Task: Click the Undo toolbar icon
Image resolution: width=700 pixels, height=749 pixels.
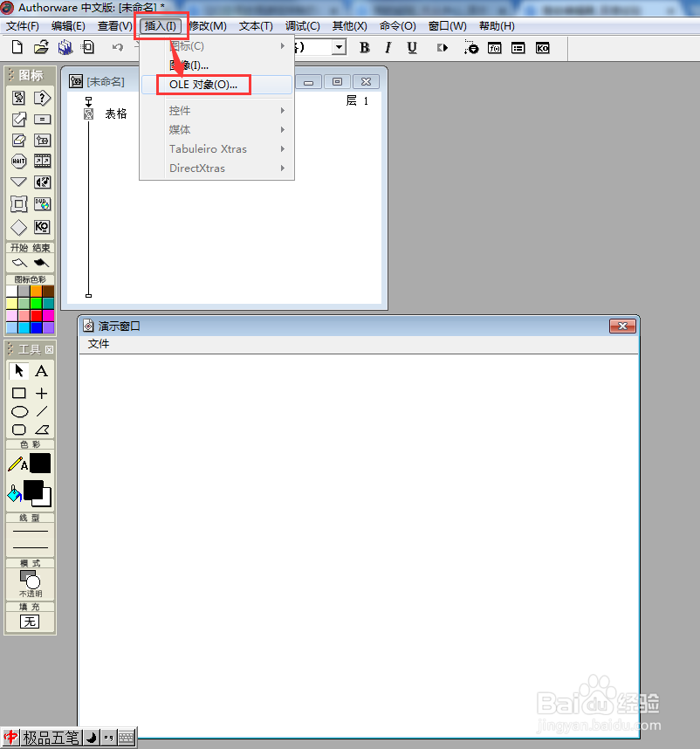Action: 118,47
